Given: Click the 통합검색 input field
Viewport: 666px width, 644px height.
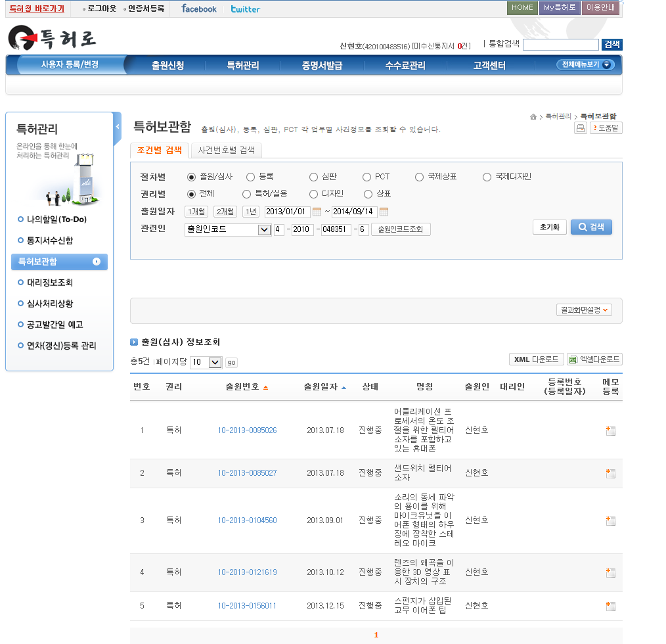Looking at the screenshot, I should point(560,45).
